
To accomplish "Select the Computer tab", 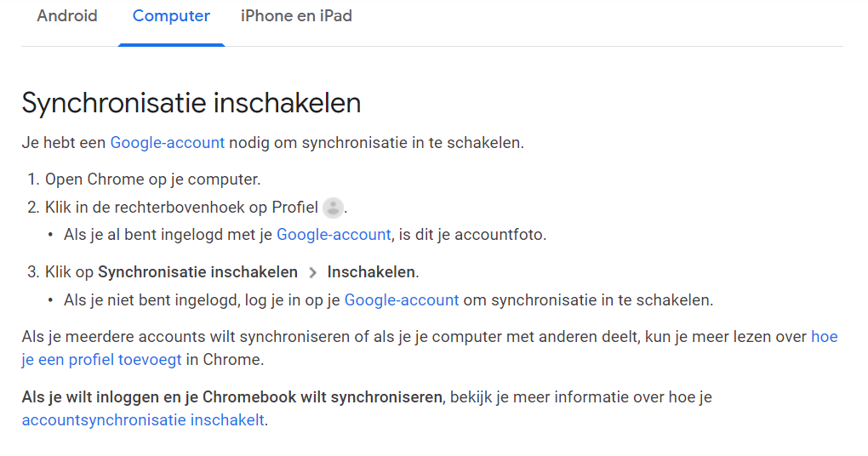I will [171, 16].
